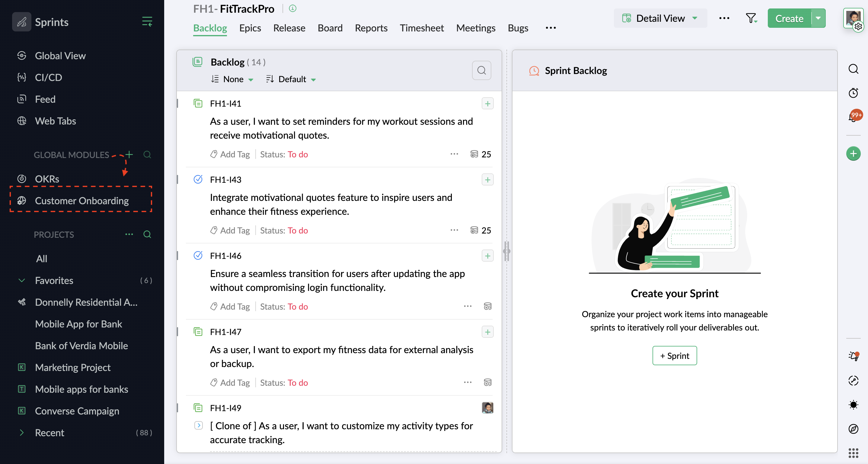868x464 pixels.
Task: Open the Detail View dropdown
Action: pos(660,18)
